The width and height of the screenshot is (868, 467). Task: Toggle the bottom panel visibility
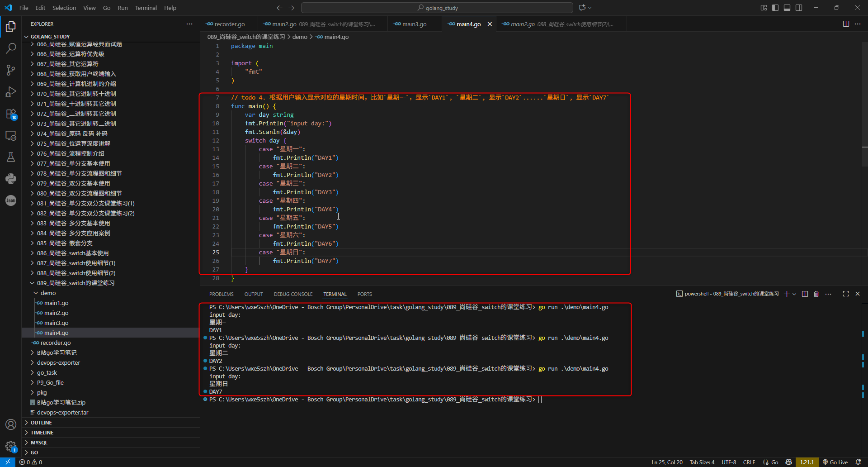tap(787, 8)
